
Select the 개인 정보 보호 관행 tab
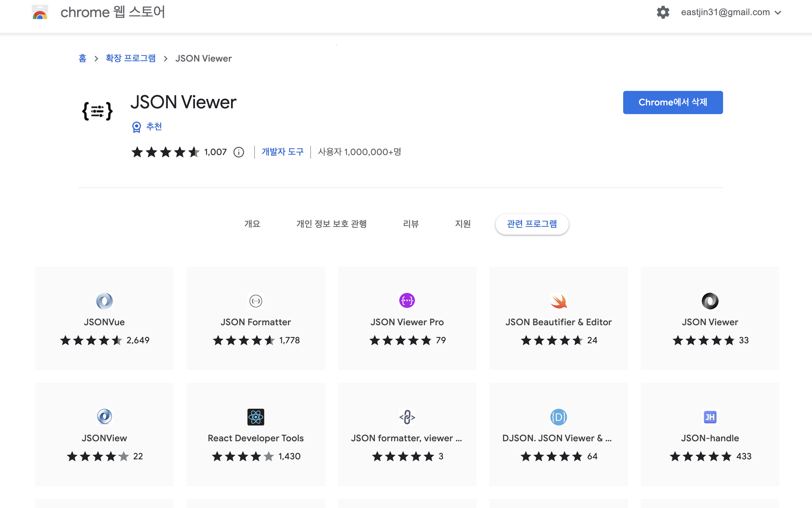click(x=331, y=224)
